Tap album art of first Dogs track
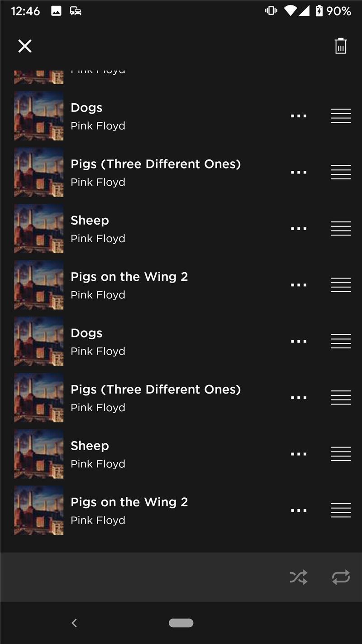 (x=39, y=116)
